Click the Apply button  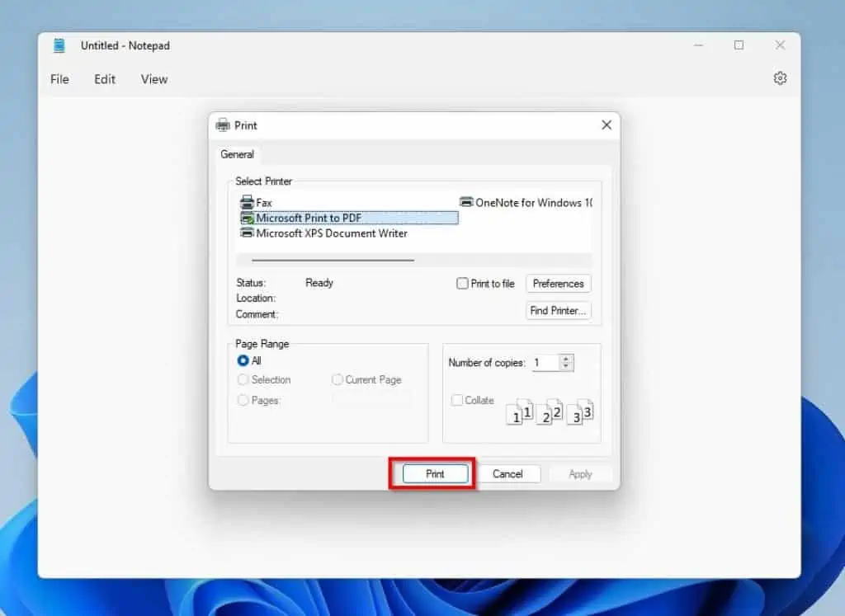[580, 474]
